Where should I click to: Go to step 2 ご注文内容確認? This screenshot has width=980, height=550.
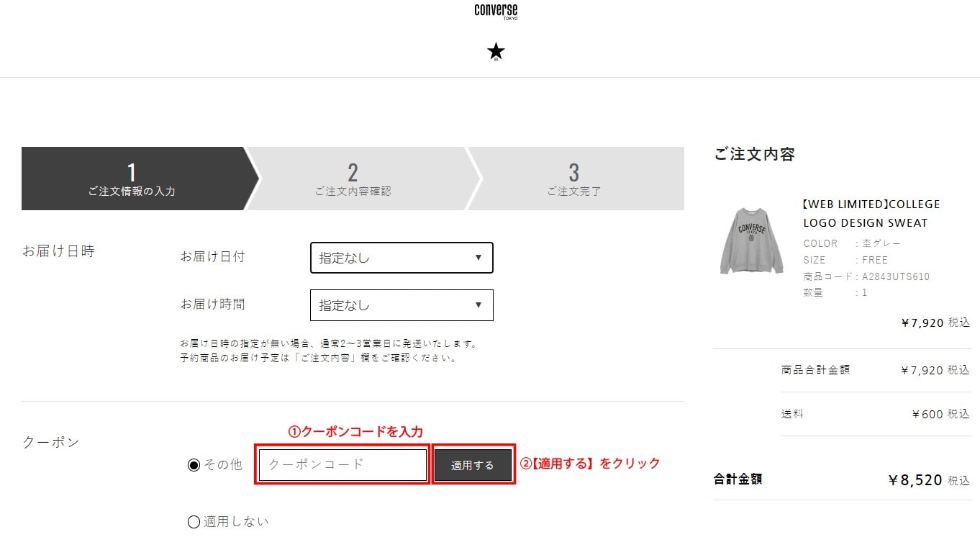pyautogui.click(x=353, y=179)
